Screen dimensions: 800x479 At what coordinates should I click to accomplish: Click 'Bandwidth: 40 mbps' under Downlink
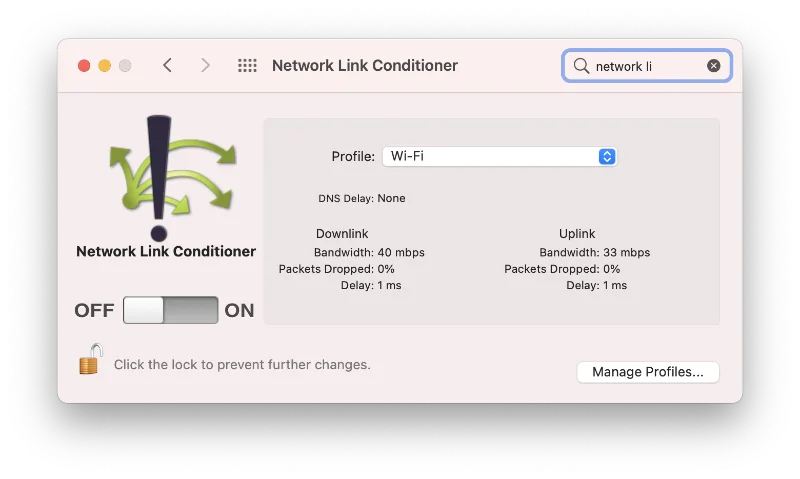(369, 253)
